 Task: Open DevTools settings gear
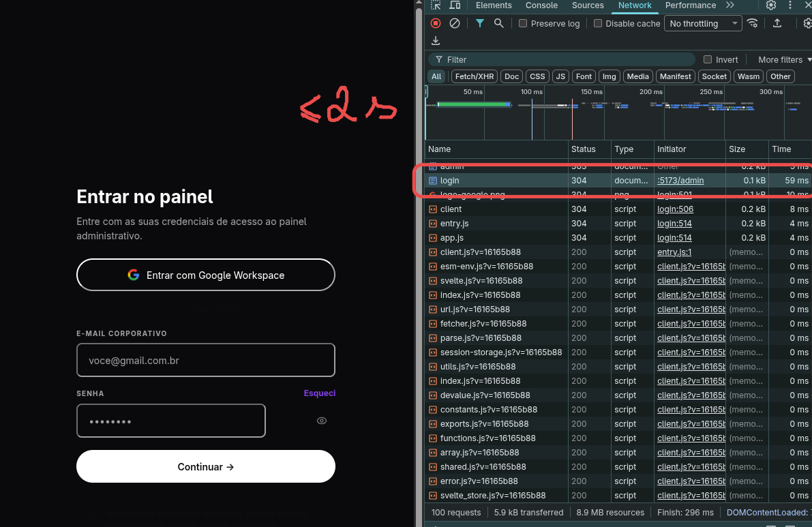[x=771, y=5]
